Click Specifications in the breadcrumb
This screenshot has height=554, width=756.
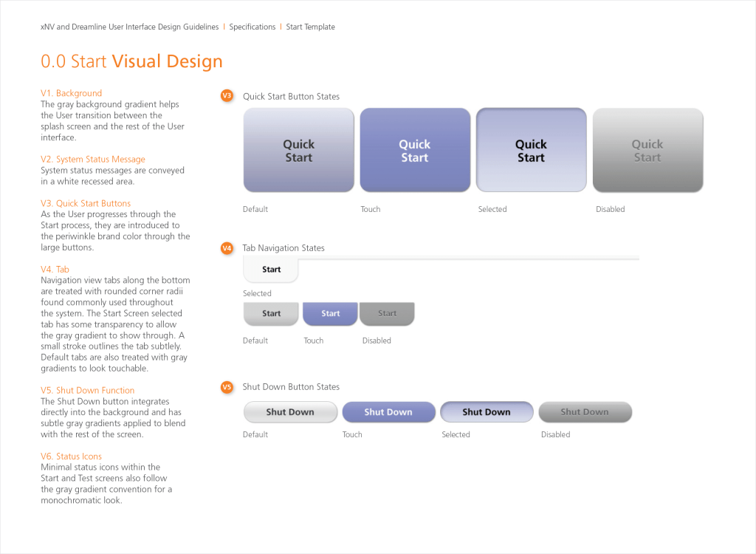click(x=252, y=27)
